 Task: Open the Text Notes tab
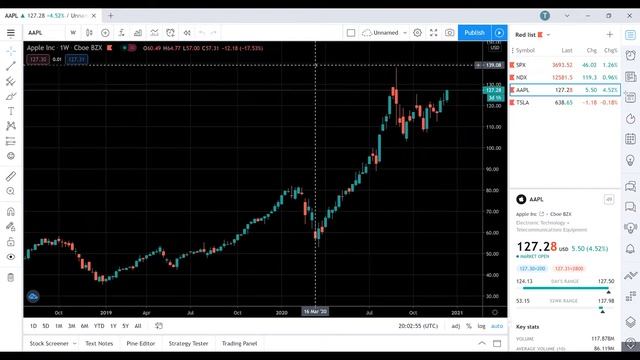tap(99, 344)
